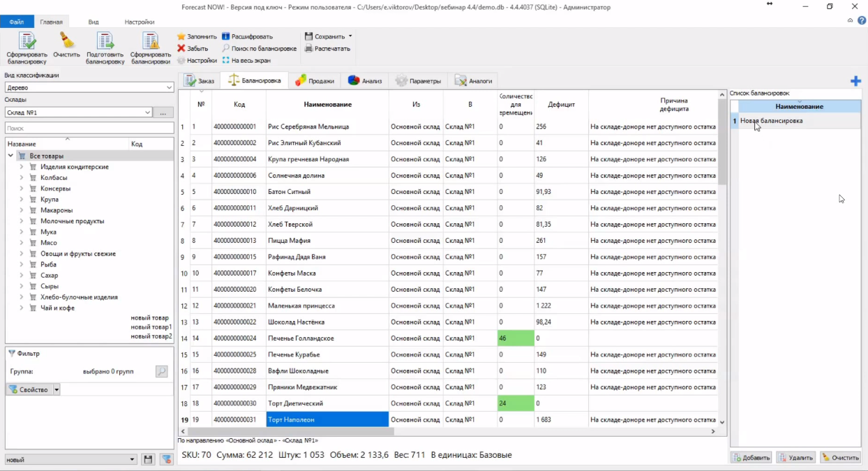Click the Поиск input field
868x471 pixels.
click(89, 128)
